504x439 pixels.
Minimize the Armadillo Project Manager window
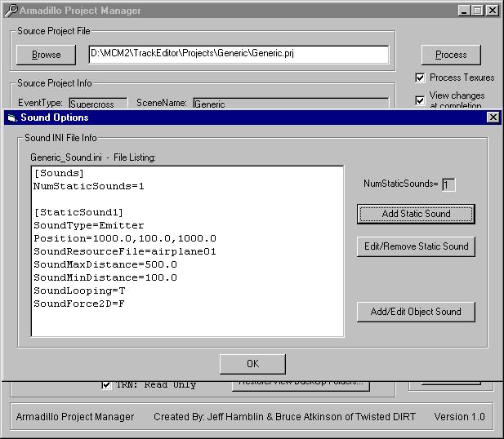[x=463, y=11]
